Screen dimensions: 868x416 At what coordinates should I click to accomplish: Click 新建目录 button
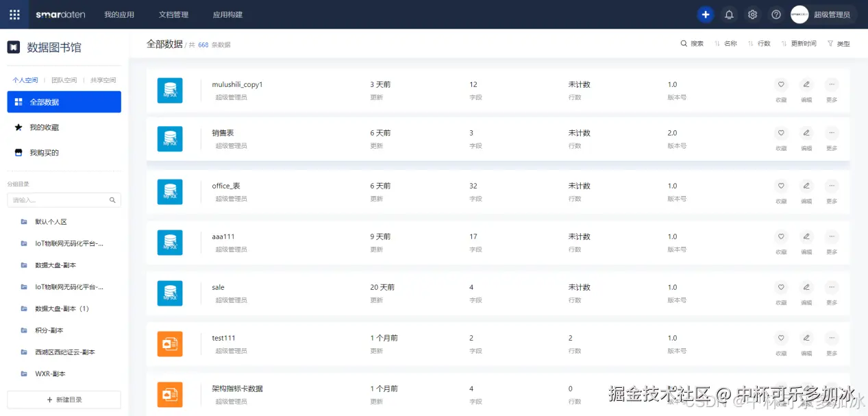click(x=64, y=400)
